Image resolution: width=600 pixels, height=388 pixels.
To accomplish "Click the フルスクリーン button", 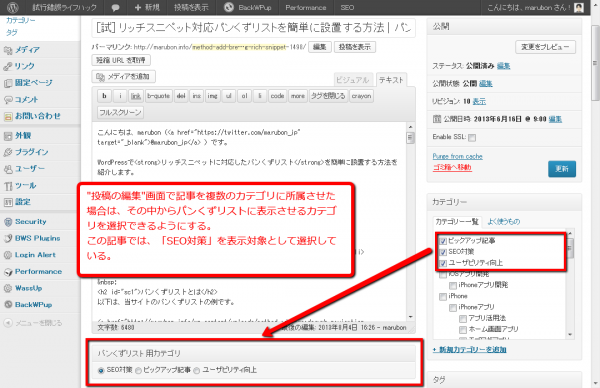I will click(x=121, y=112).
